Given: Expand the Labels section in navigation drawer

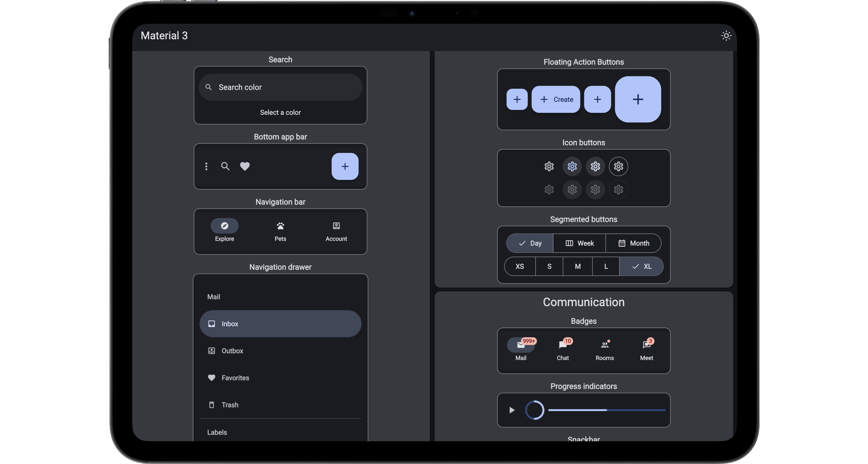Looking at the screenshot, I should tap(217, 432).
